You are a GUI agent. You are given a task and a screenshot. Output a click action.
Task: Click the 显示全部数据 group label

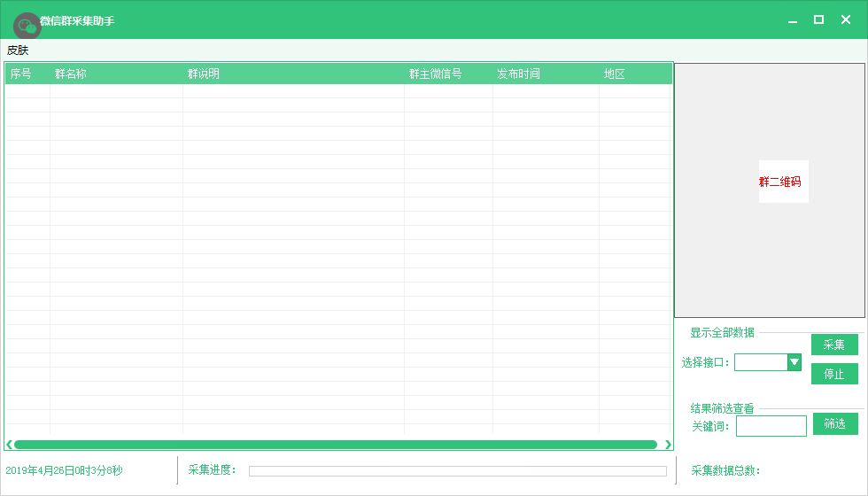point(722,333)
